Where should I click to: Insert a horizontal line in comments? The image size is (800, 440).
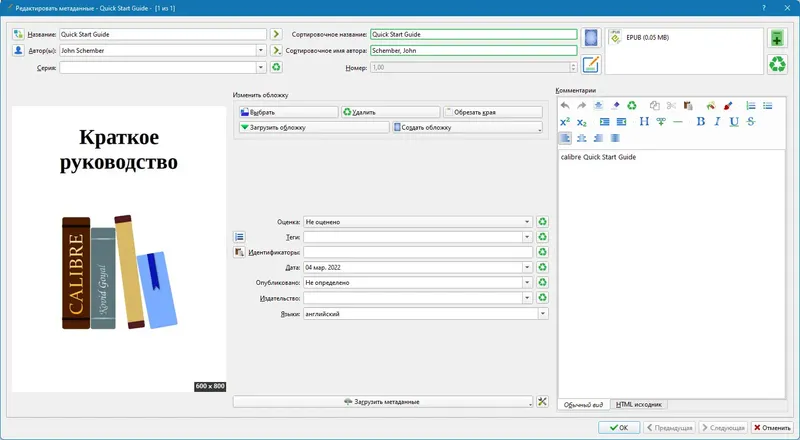tap(678, 121)
